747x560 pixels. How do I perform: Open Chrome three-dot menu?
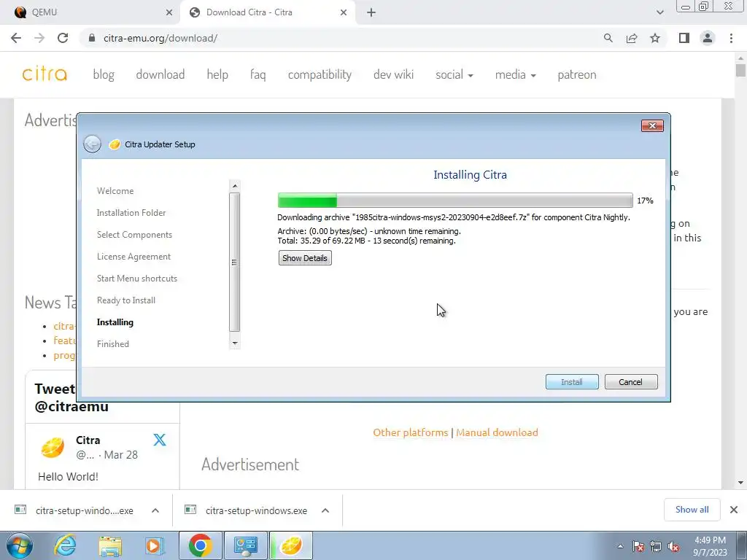coord(731,38)
